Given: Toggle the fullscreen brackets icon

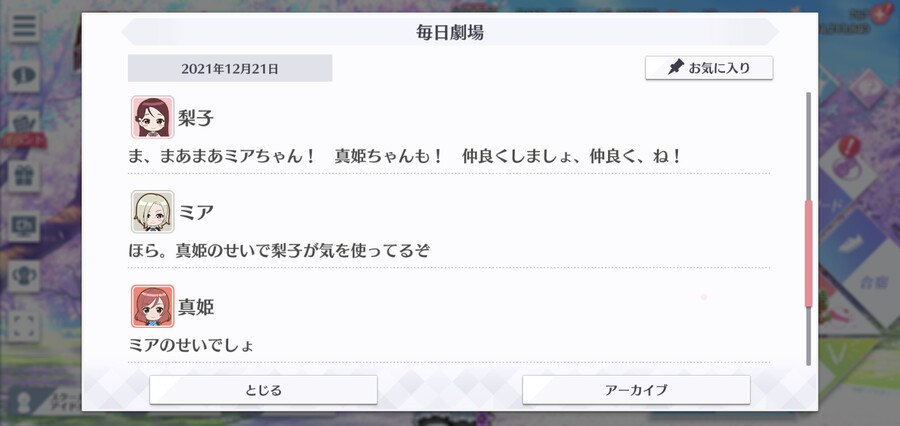Looking at the screenshot, I should 24,326.
